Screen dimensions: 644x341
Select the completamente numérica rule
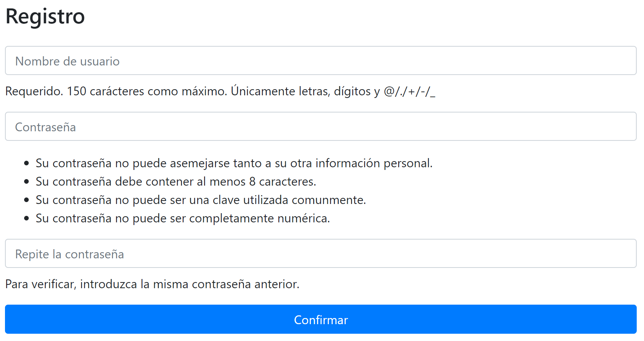[x=183, y=219]
